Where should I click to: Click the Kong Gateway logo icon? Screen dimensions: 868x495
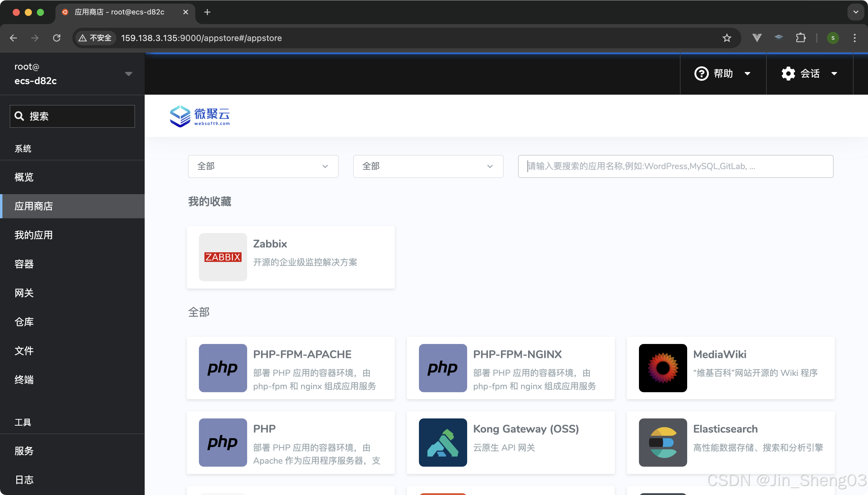(x=442, y=442)
